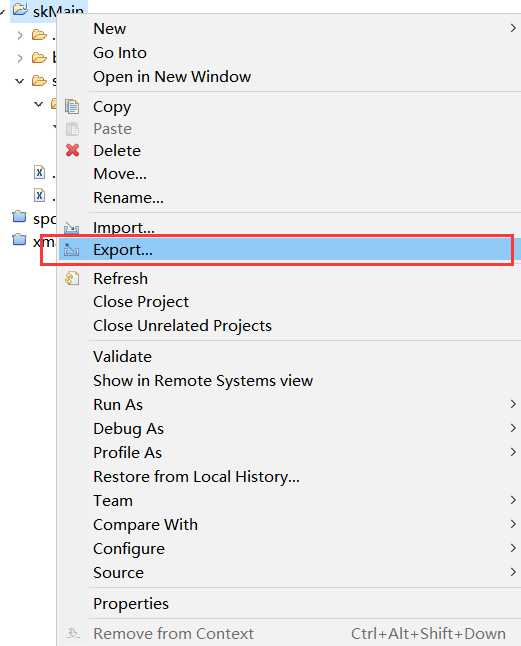Click the red Delete X icon
The width and height of the screenshot is (521, 646).
(x=72, y=150)
